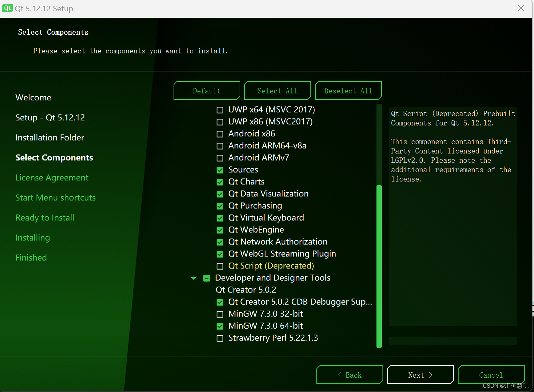Click the Deselect All button

pyautogui.click(x=348, y=90)
